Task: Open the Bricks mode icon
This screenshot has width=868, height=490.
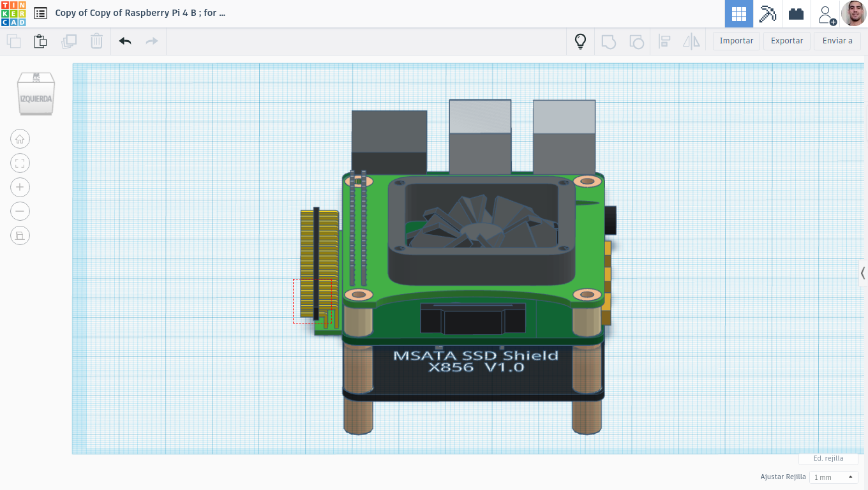Action: pos(796,13)
